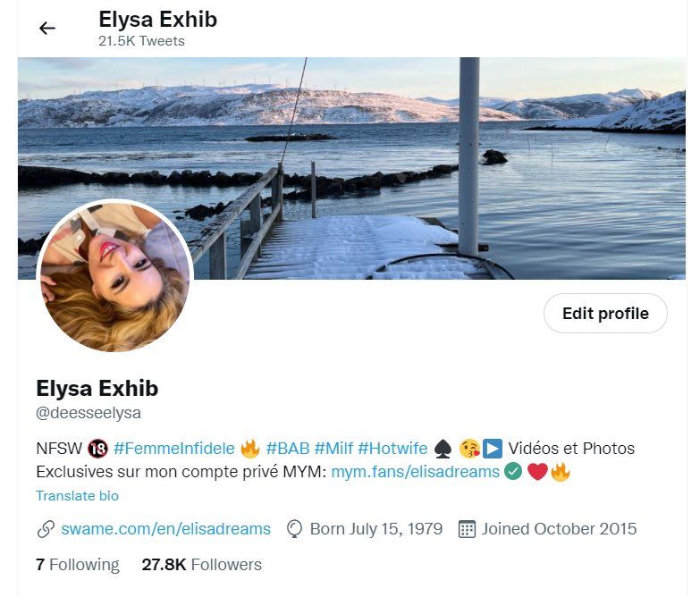Click the spade emoji in bio
Image resolution: width=700 pixels, height=597 pixels.
pyautogui.click(x=443, y=449)
